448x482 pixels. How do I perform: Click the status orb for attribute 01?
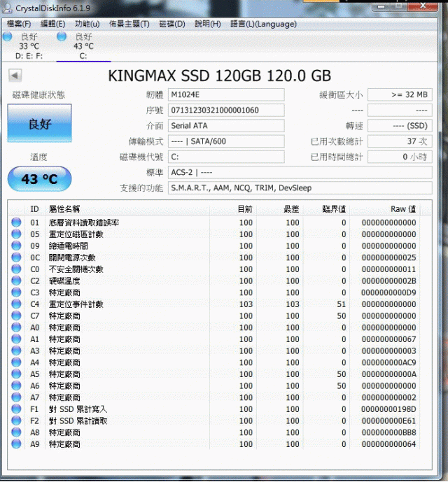point(16,222)
